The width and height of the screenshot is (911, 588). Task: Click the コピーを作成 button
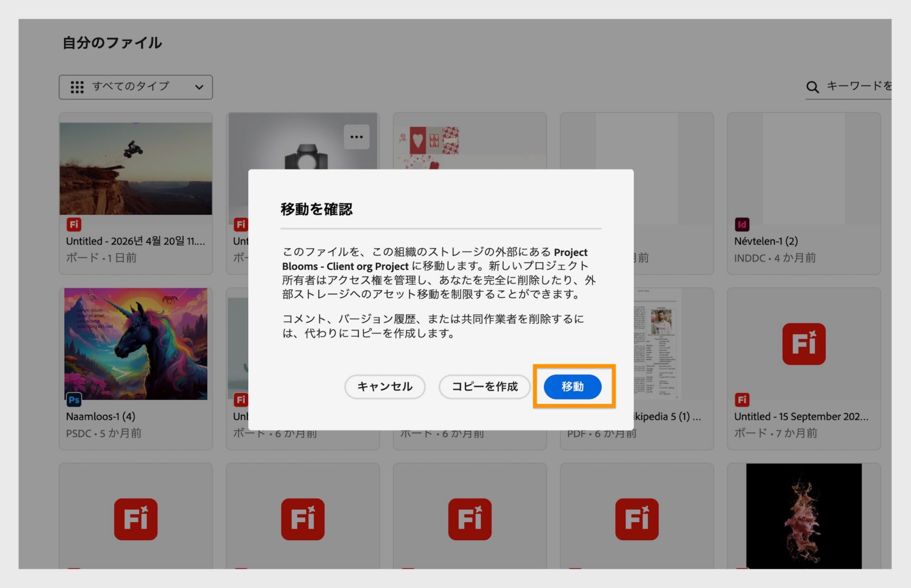484,386
